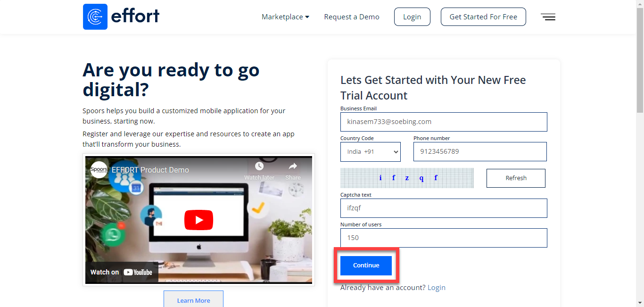Screen dimensions: 644x307
Task: Open the Country Code India +91 dropdown
Action: (371, 152)
